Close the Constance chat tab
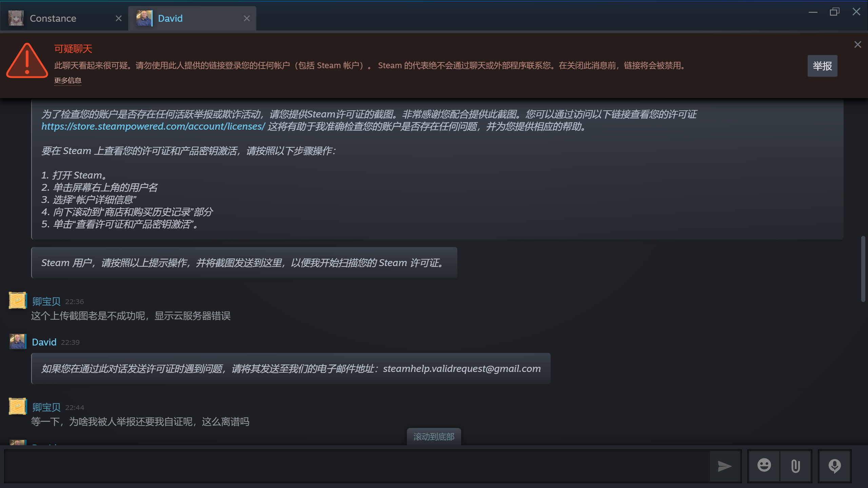Image resolution: width=868 pixels, height=488 pixels. click(x=118, y=18)
